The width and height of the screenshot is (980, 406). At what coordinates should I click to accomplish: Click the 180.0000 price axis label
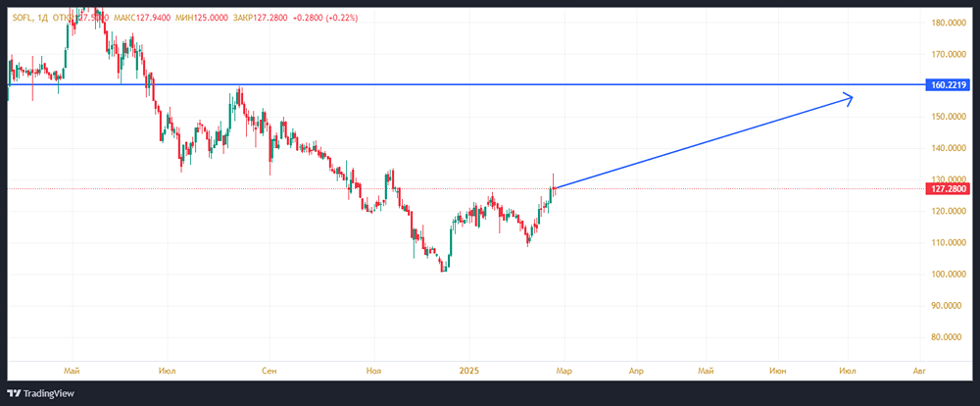[950, 24]
